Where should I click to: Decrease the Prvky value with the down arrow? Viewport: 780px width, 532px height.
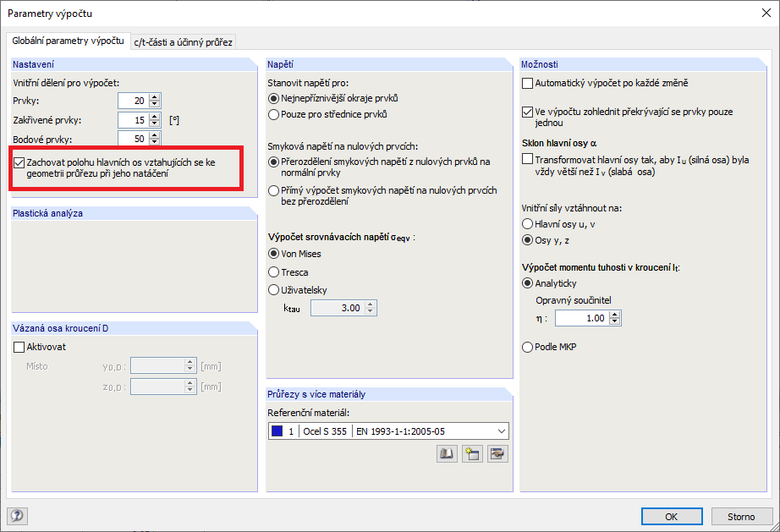click(x=155, y=104)
